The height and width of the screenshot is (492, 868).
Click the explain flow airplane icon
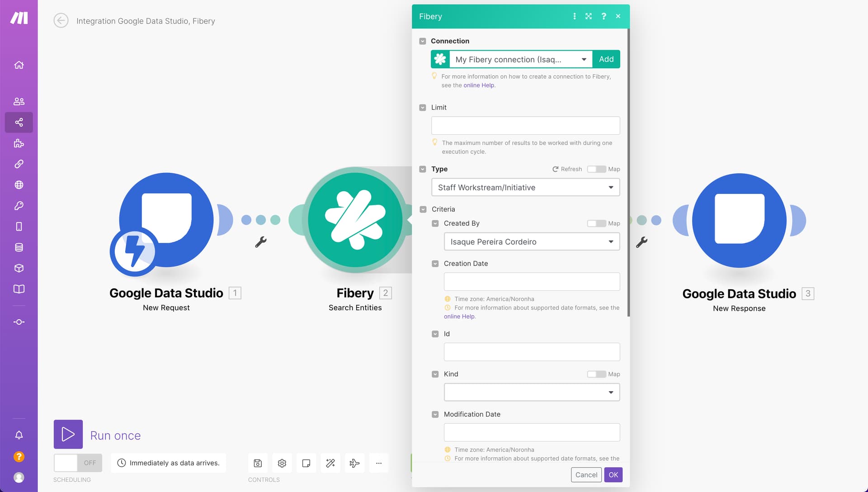(354, 463)
